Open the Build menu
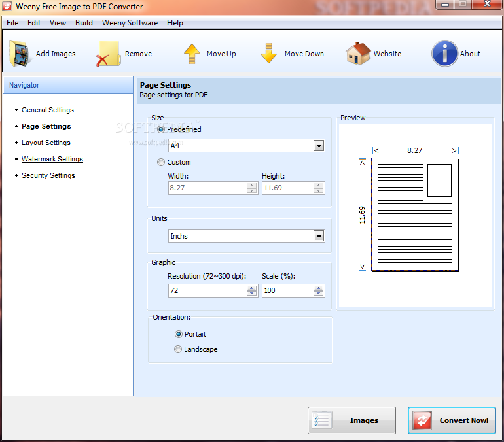The height and width of the screenshot is (442, 504). point(84,23)
